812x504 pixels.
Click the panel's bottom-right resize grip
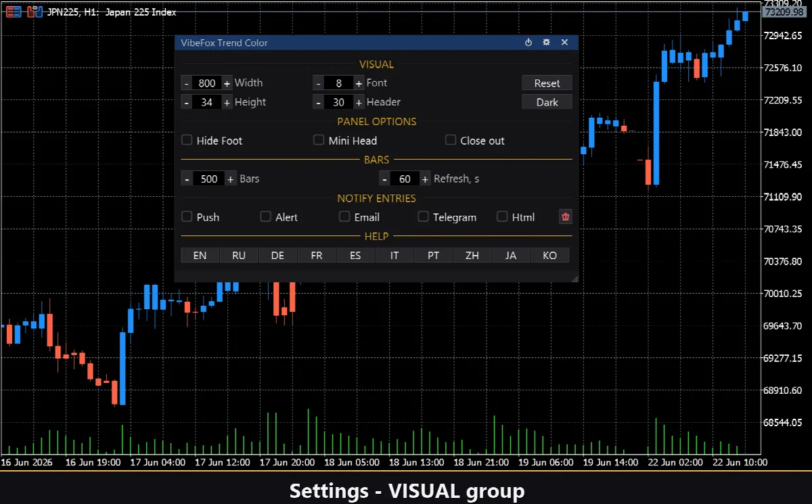tap(574, 278)
